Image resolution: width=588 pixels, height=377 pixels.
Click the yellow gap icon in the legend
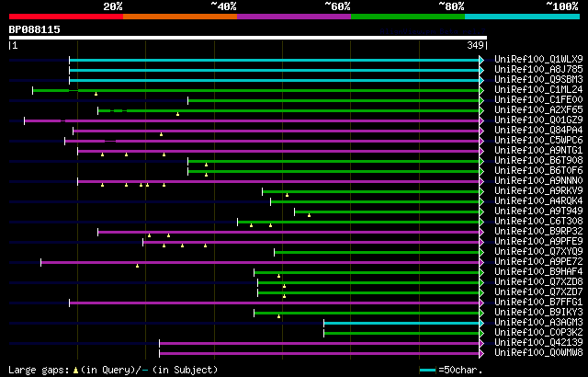point(76,371)
